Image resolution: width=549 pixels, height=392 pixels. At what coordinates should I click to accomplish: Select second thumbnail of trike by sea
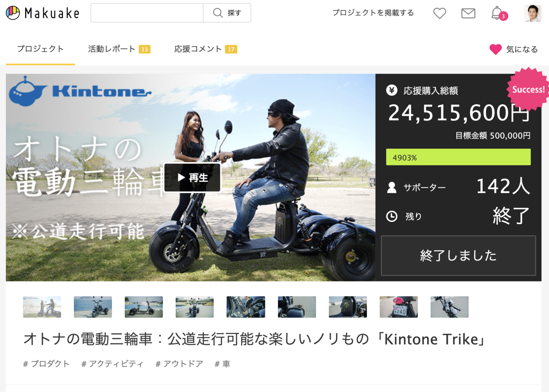coord(93,307)
